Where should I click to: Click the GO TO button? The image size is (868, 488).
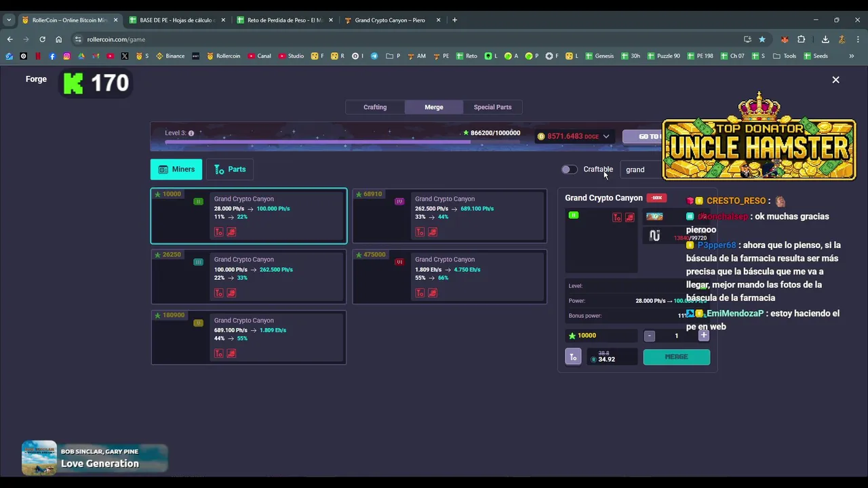642,136
